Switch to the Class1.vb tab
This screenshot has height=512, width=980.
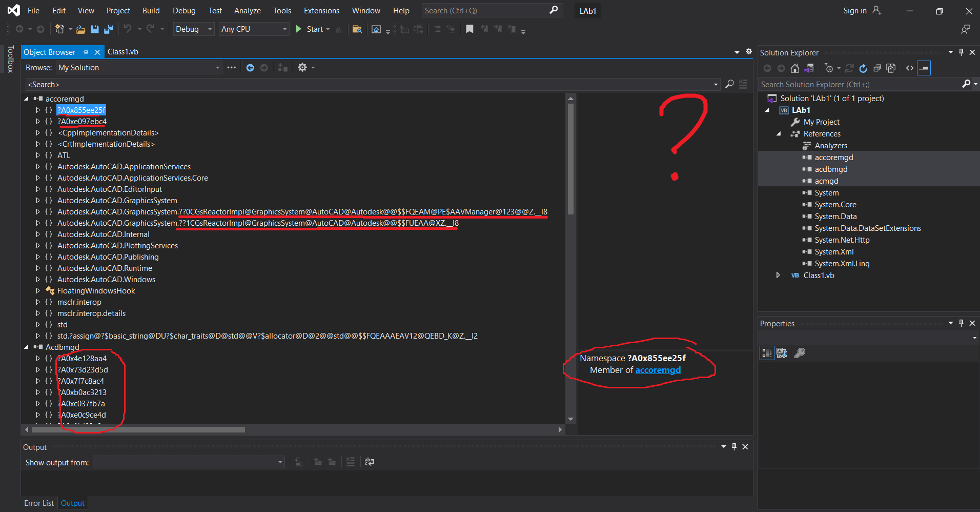(123, 52)
